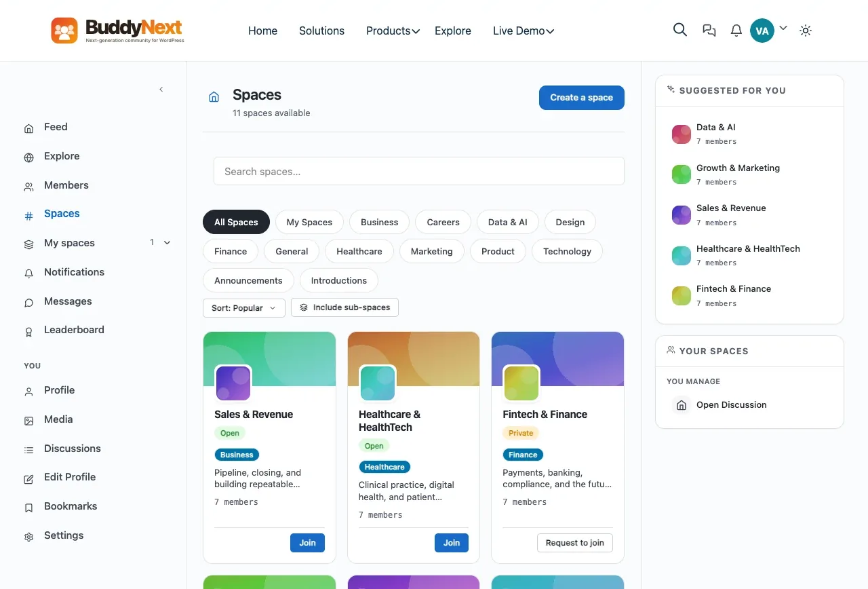
Task: Toggle Include sub-spaces filter
Action: click(344, 307)
